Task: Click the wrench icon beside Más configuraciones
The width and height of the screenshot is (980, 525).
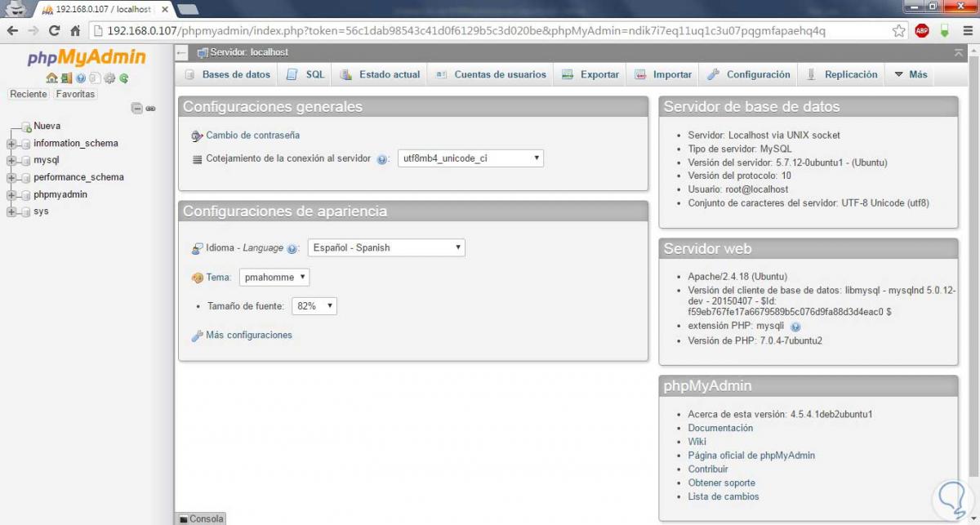Action: pos(195,335)
